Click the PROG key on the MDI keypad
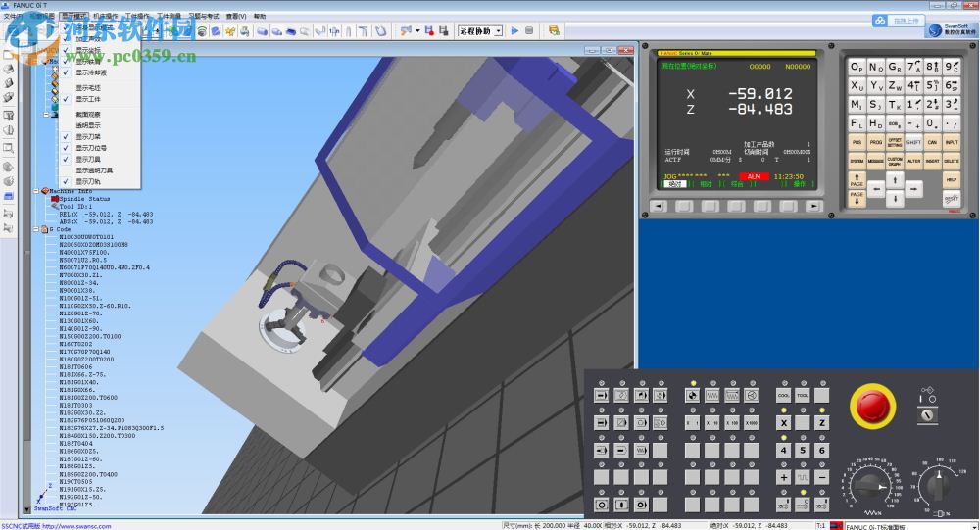 [875, 142]
